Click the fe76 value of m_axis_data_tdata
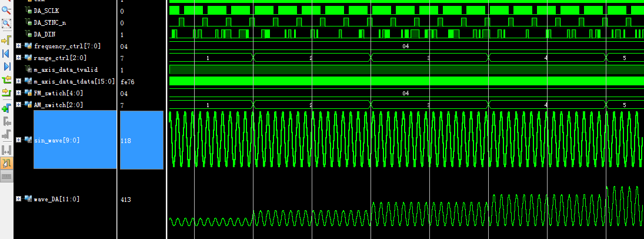644x239 pixels. coord(127,82)
